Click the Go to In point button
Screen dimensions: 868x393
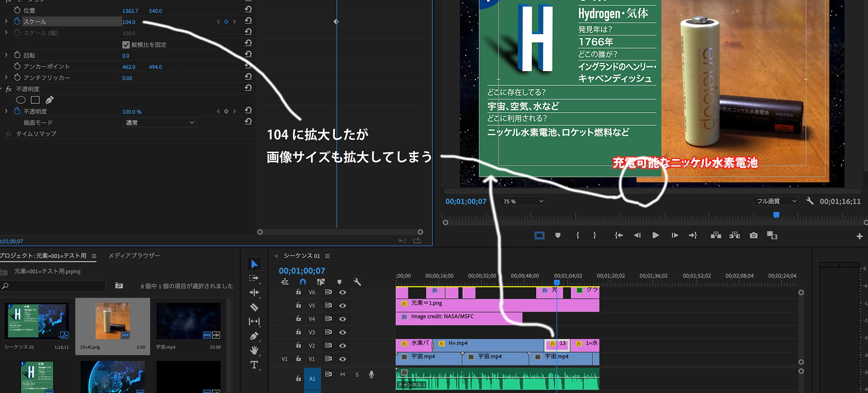[618, 235]
